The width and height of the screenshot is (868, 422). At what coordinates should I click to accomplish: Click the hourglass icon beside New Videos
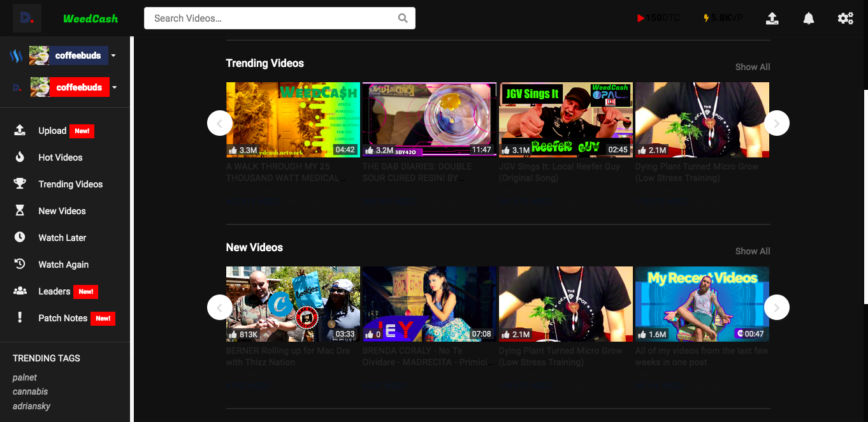coord(20,210)
